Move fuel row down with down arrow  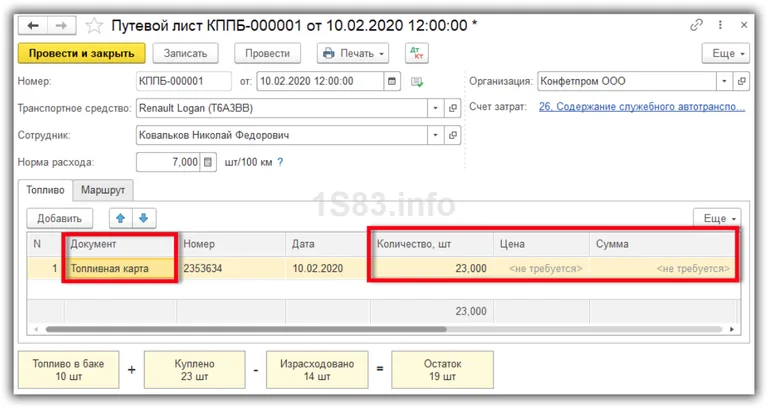(143, 217)
